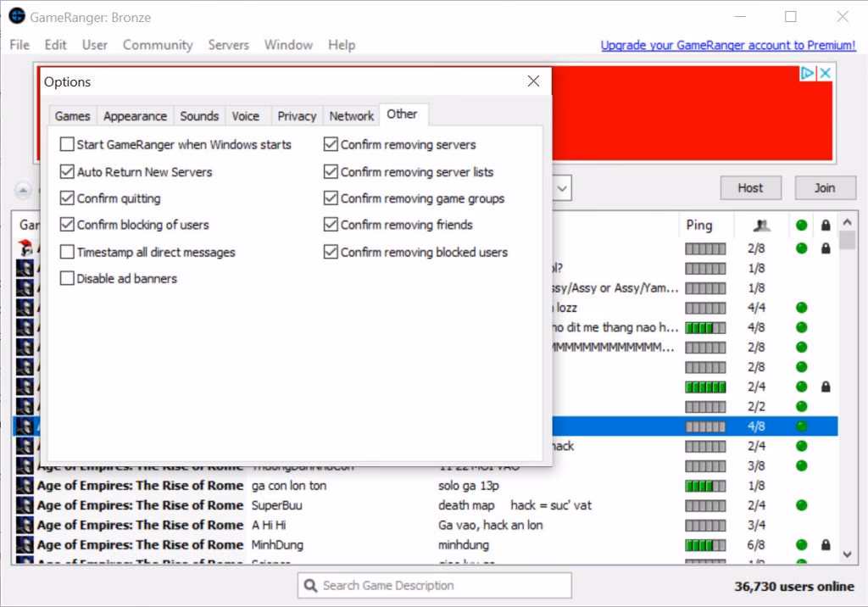
Task: Click the 36,730 users online status
Action: pyautogui.click(x=793, y=586)
